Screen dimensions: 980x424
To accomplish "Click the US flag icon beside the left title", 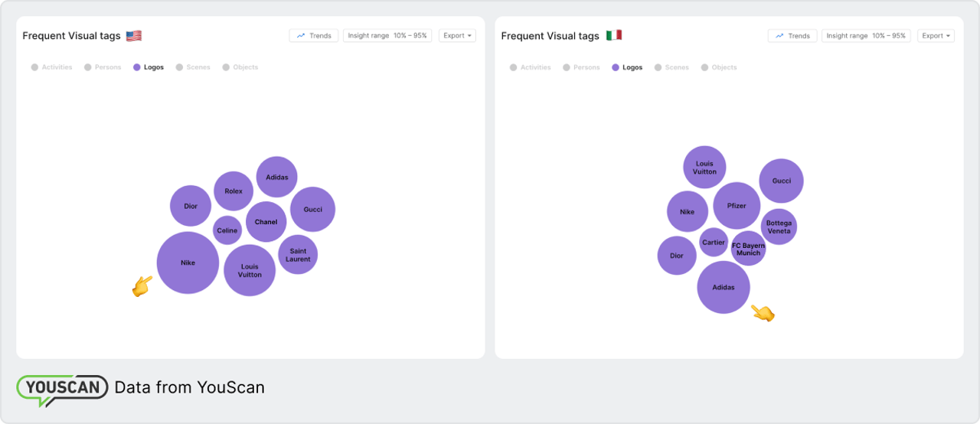I will [134, 36].
